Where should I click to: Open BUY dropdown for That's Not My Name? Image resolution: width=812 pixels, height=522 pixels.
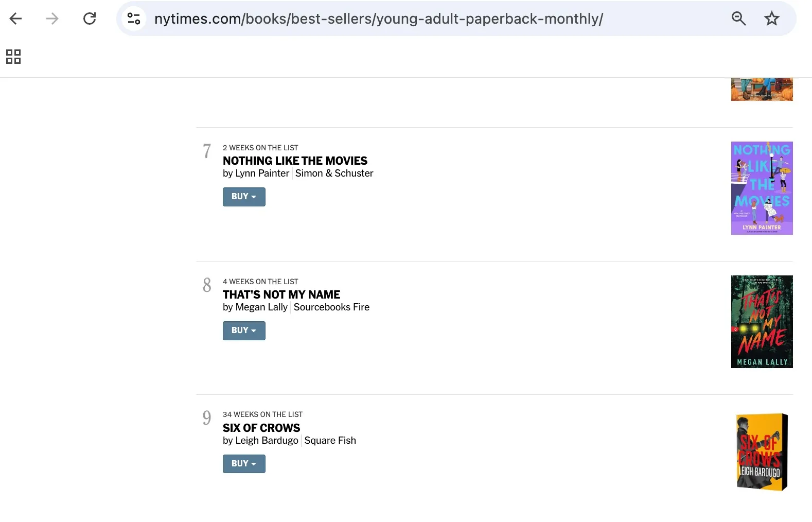point(243,330)
